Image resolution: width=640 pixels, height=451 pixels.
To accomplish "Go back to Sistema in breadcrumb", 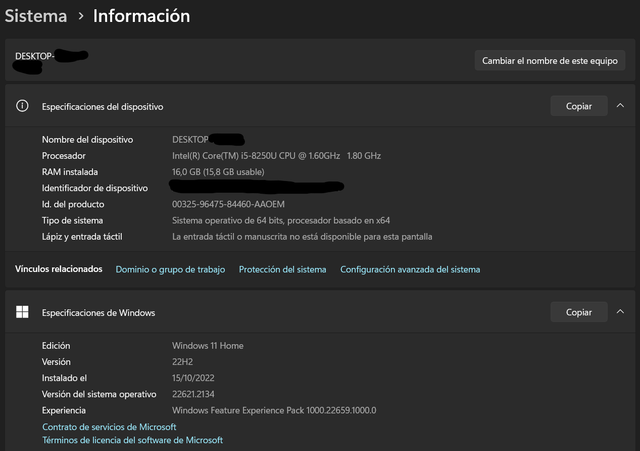I will pyautogui.click(x=36, y=16).
